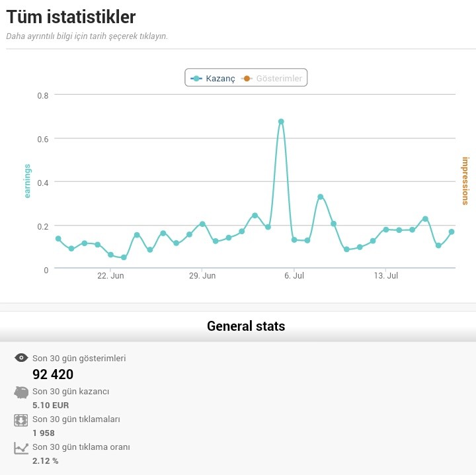Click the Tüm istatistikler heading
Screen dimensions: 476x475
pos(71,17)
